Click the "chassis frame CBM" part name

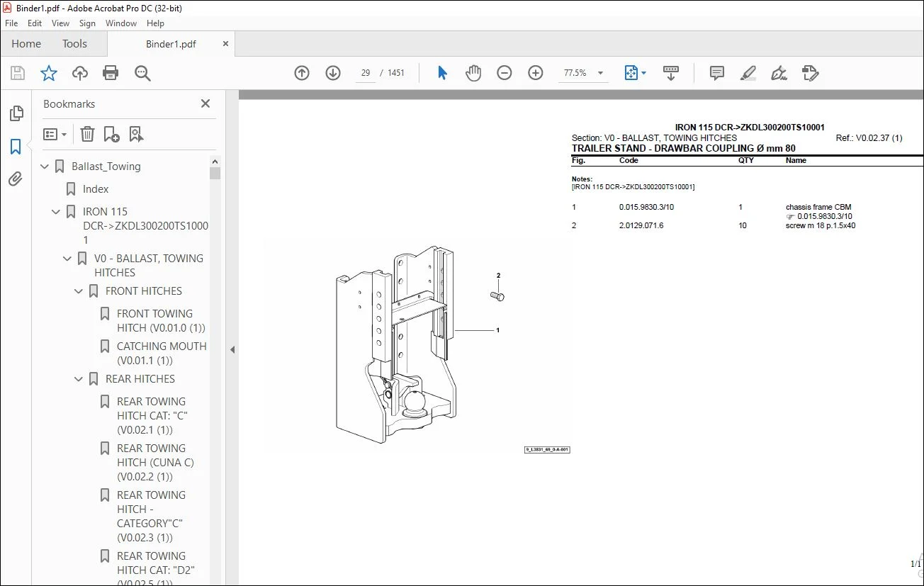(818, 208)
